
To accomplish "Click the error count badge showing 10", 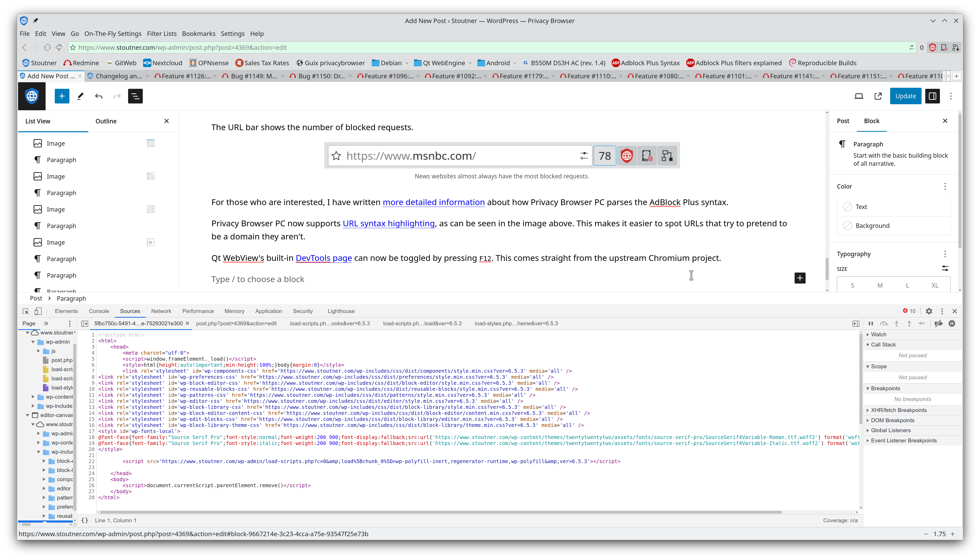I will click(x=909, y=311).
